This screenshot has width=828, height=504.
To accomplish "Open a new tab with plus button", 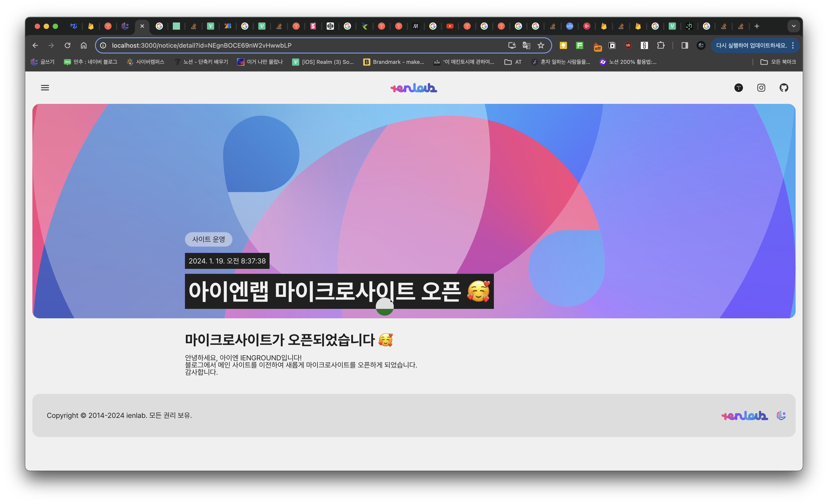I will [x=757, y=26].
